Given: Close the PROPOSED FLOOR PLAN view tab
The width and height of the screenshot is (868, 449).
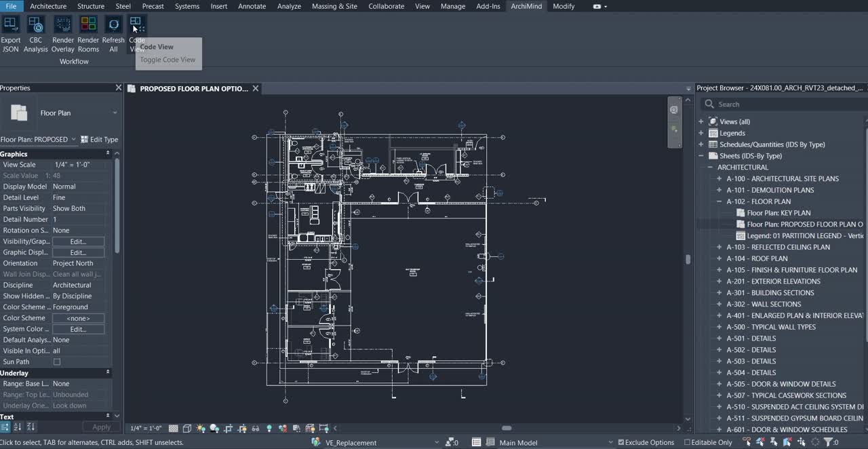Looking at the screenshot, I should click(256, 88).
